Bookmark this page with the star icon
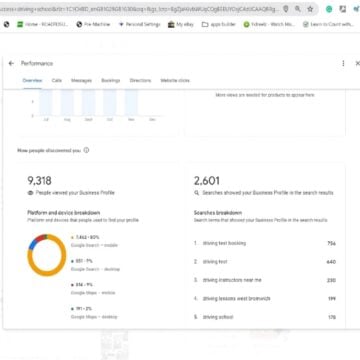The width and height of the screenshot is (360, 360). pos(310,9)
